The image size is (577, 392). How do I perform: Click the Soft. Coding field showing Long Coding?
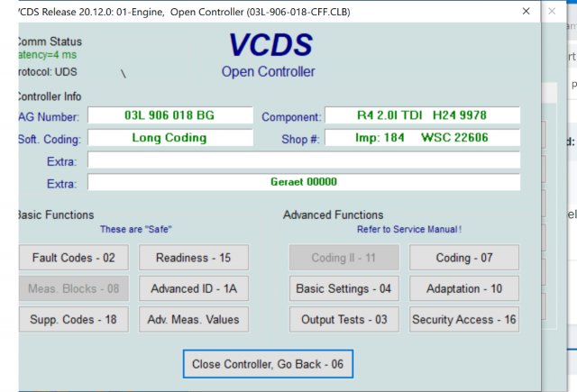point(169,139)
